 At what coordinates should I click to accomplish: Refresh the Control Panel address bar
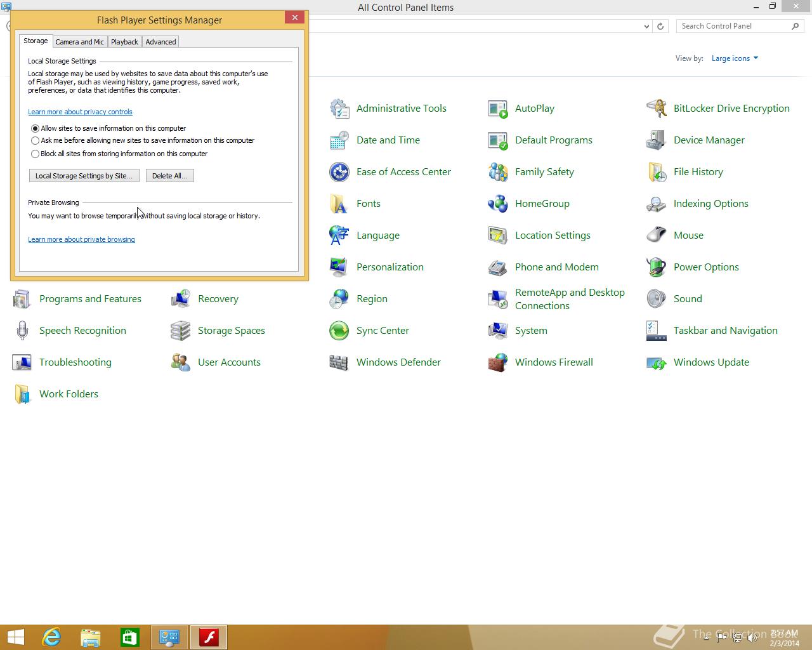pos(660,26)
